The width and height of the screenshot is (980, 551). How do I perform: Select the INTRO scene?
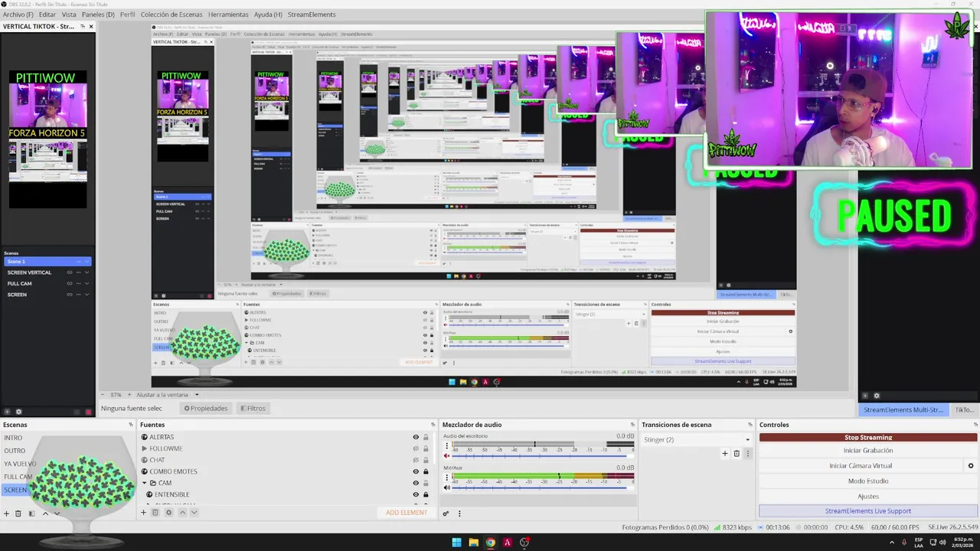pyautogui.click(x=14, y=438)
